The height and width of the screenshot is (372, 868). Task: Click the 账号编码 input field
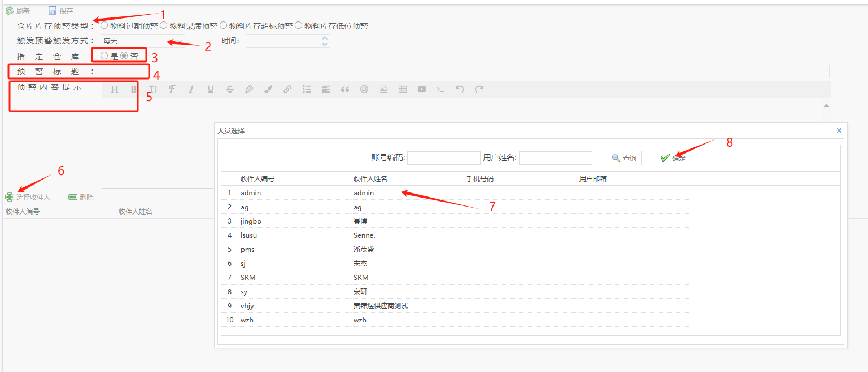pos(443,158)
